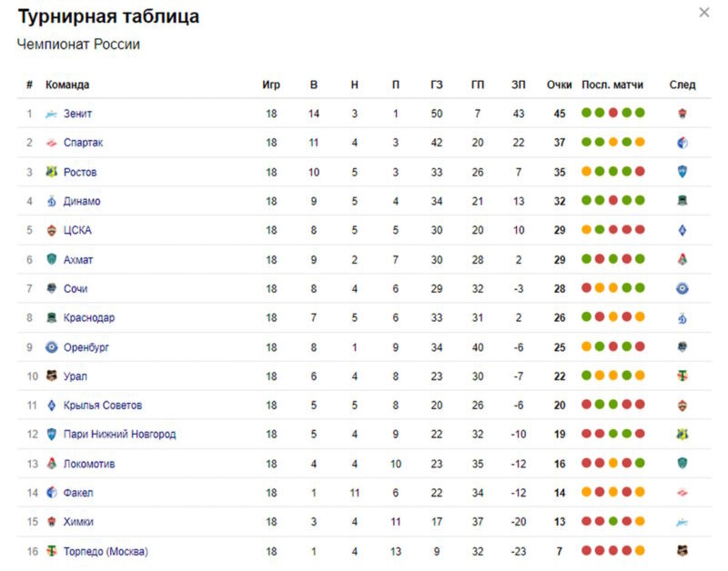Screen dimensions: 728x571
Task: Click next opponent icon in Lokomotiv row
Action: tap(682, 464)
